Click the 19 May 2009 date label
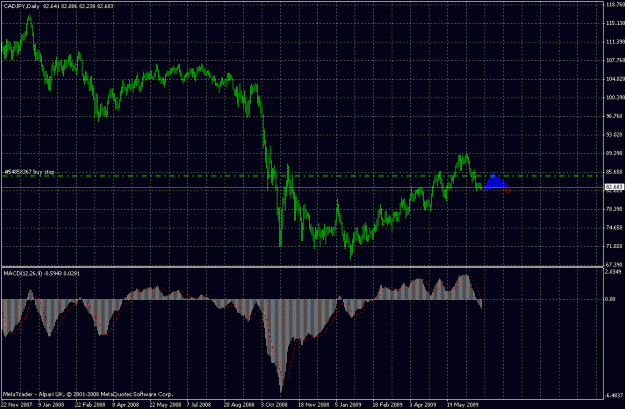Screen dimensions: 625x409 (x=463, y=405)
